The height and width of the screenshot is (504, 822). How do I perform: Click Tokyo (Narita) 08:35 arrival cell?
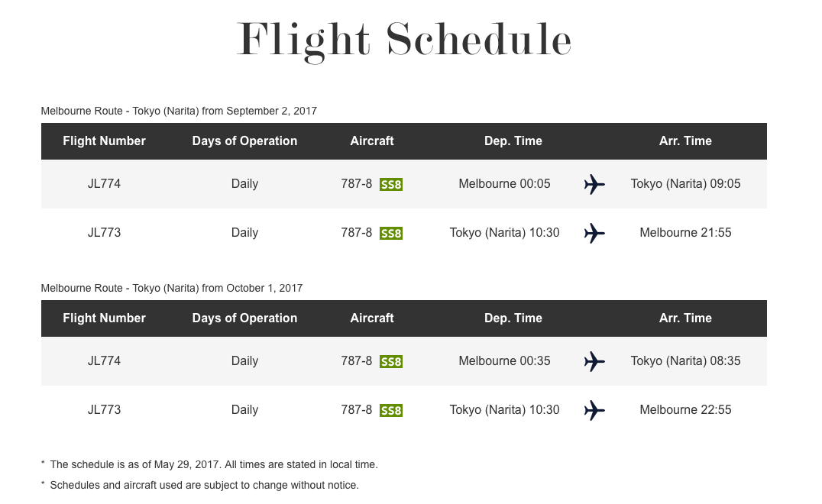[x=685, y=361]
